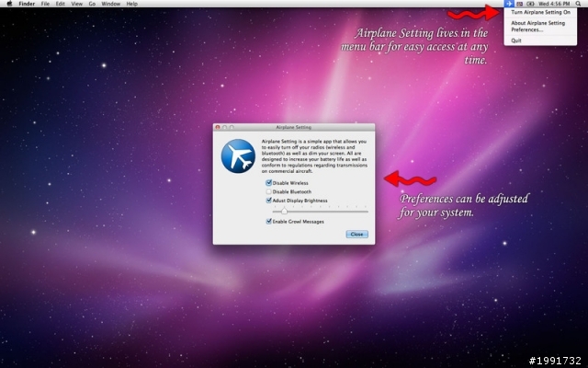Select About Airplane Setting menu item
This screenshot has height=368, width=588.
[x=537, y=23]
